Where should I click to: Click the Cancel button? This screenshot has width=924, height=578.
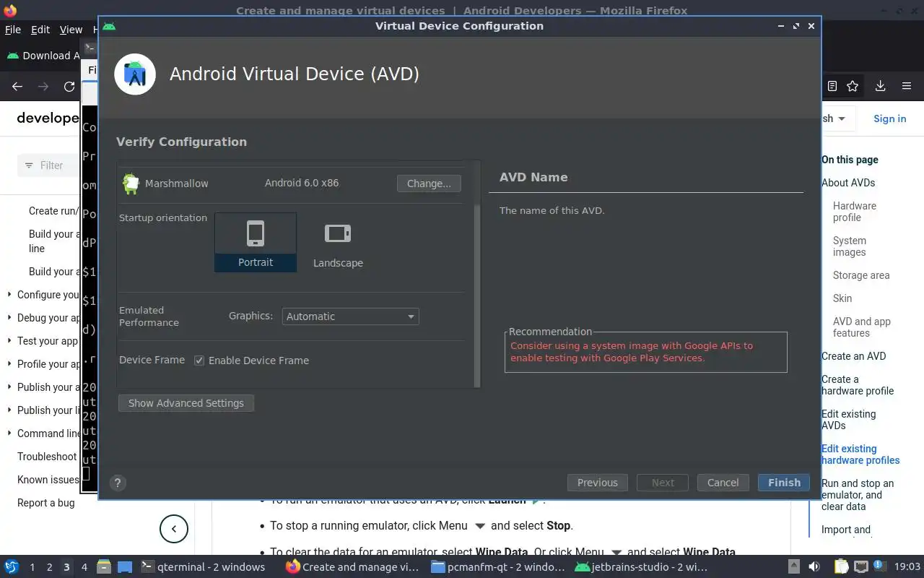click(x=723, y=483)
